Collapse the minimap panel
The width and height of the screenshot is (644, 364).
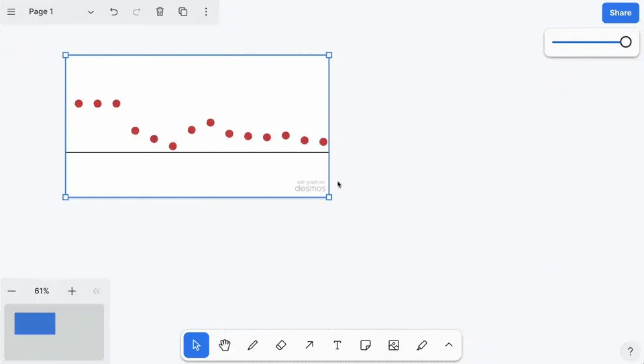(x=96, y=291)
